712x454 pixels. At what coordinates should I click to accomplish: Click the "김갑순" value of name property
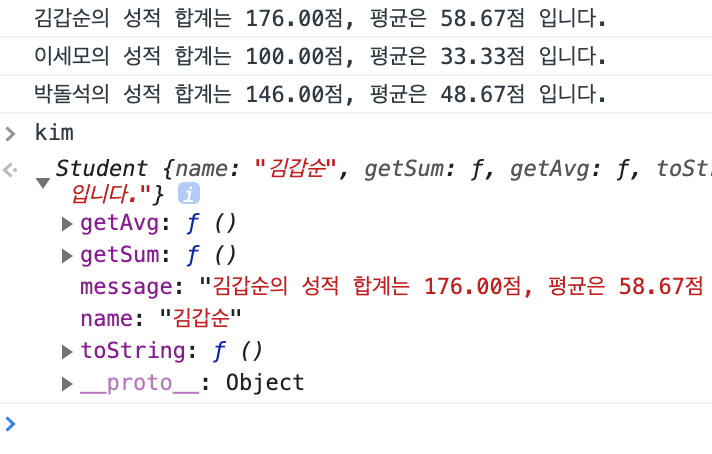point(204,319)
